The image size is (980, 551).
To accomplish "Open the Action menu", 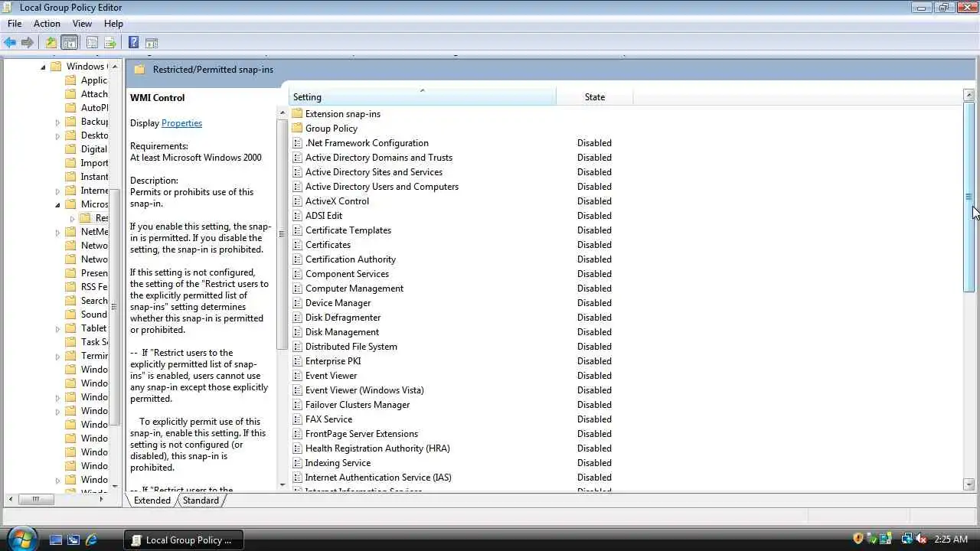I will 47,24.
